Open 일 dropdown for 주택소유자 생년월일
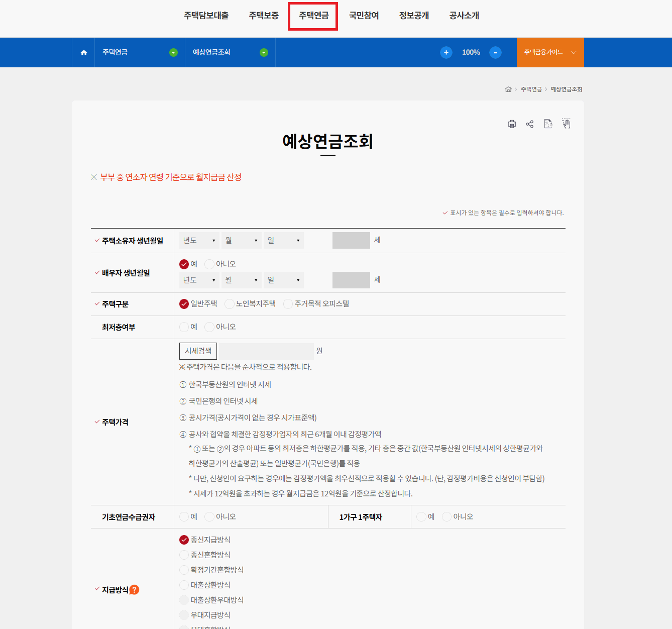The height and width of the screenshot is (629, 672). 284,241
